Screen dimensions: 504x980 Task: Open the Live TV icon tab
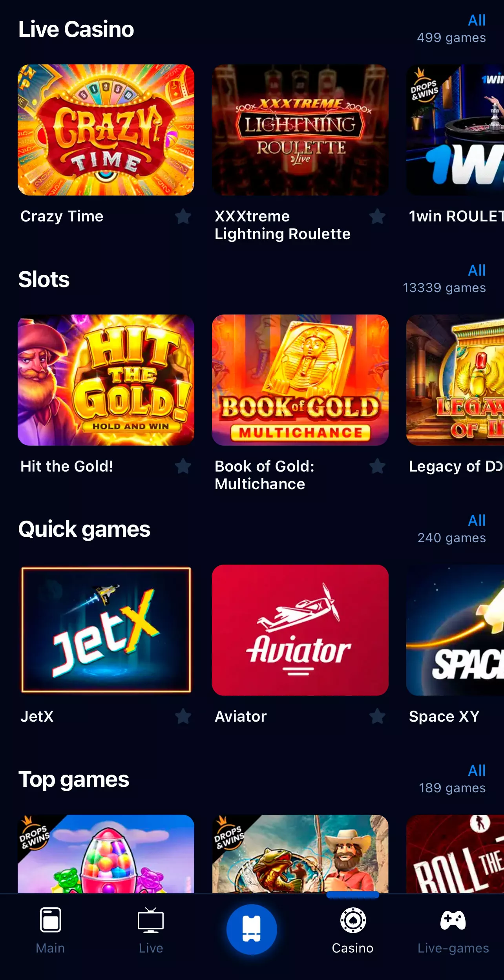click(151, 920)
